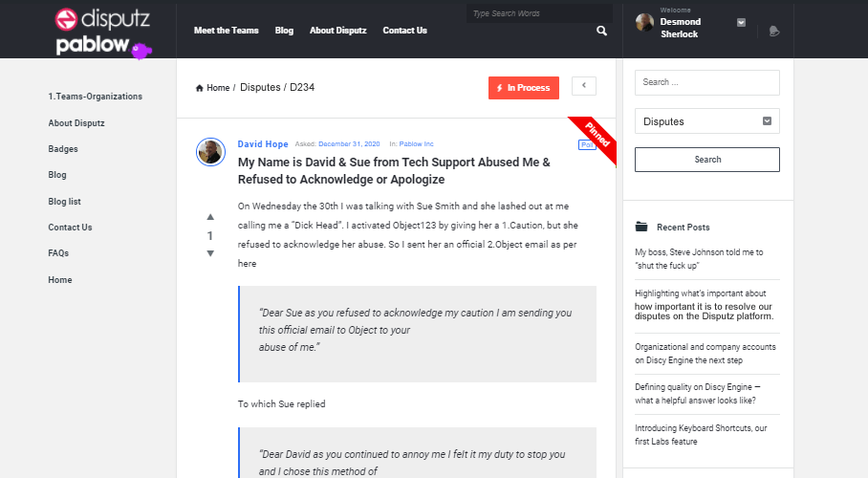Screen dimensions: 868x478
Task: Open Meet the Teams menu item
Action: (226, 31)
